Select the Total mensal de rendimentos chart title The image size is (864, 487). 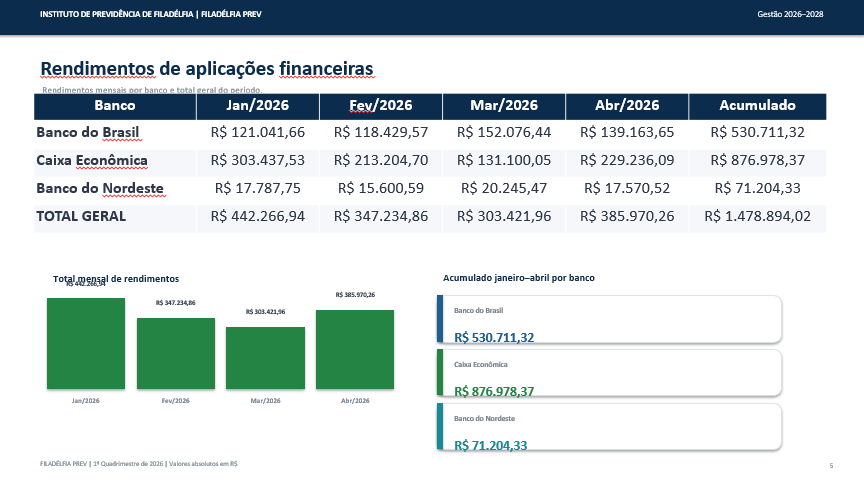click(x=116, y=279)
